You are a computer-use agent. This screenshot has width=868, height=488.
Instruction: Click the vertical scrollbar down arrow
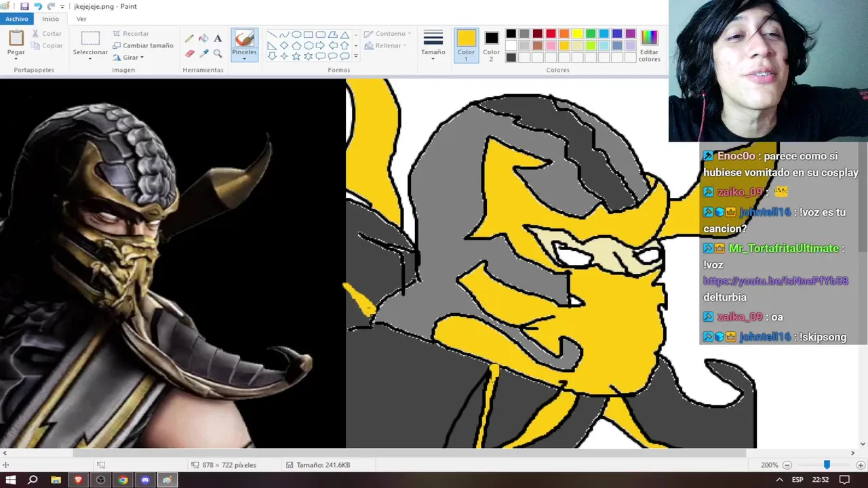coord(863,444)
